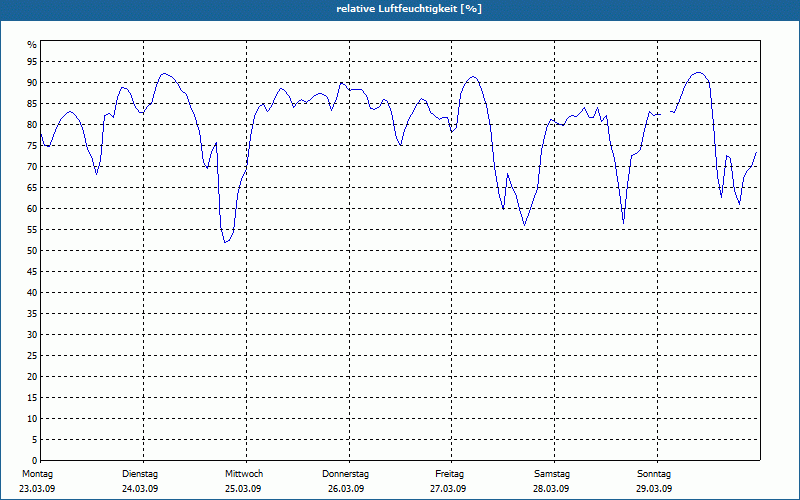800x500 pixels.
Task: Click the y-axis value 75
Action: pos(32,145)
